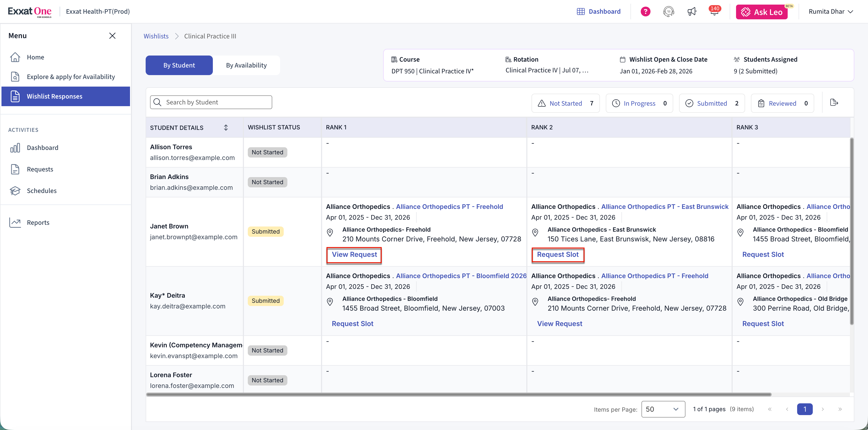The image size is (868, 430).
Task: Click the Ask Leo button
Action: click(x=761, y=12)
